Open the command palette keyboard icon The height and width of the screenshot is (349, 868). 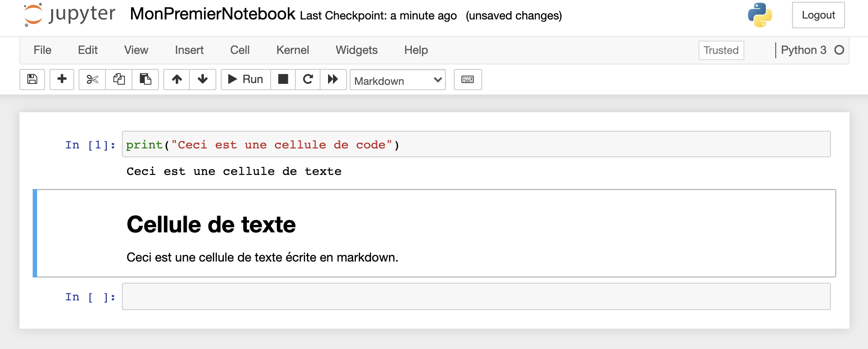tap(468, 80)
